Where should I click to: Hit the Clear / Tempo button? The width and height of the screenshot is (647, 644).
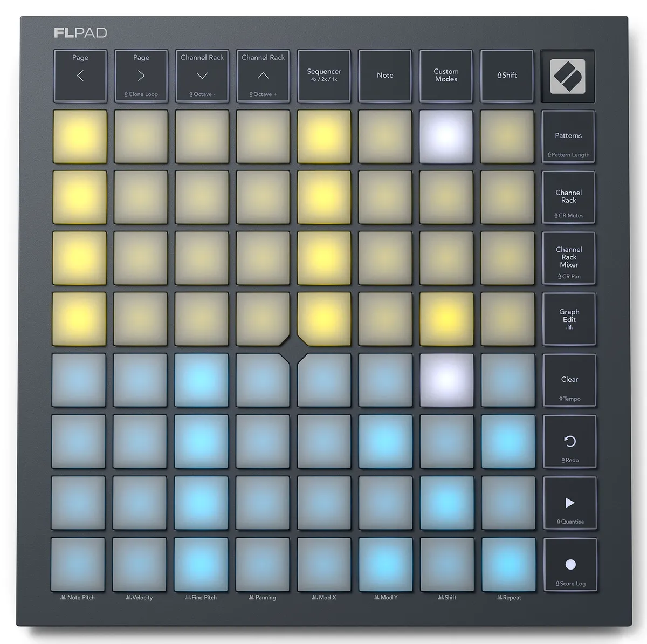click(x=569, y=380)
